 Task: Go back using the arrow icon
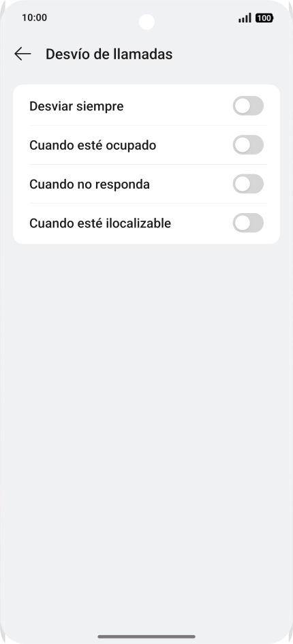22,54
